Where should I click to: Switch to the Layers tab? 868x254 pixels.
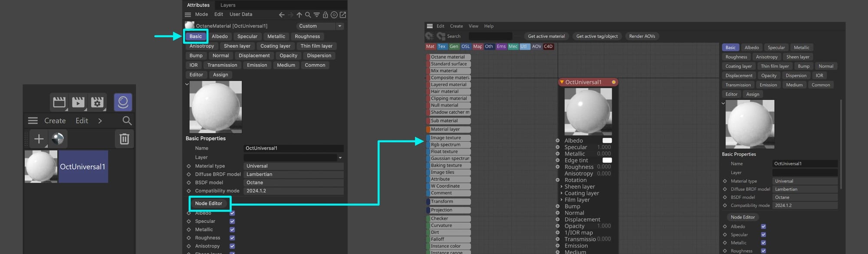click(228, 5)
